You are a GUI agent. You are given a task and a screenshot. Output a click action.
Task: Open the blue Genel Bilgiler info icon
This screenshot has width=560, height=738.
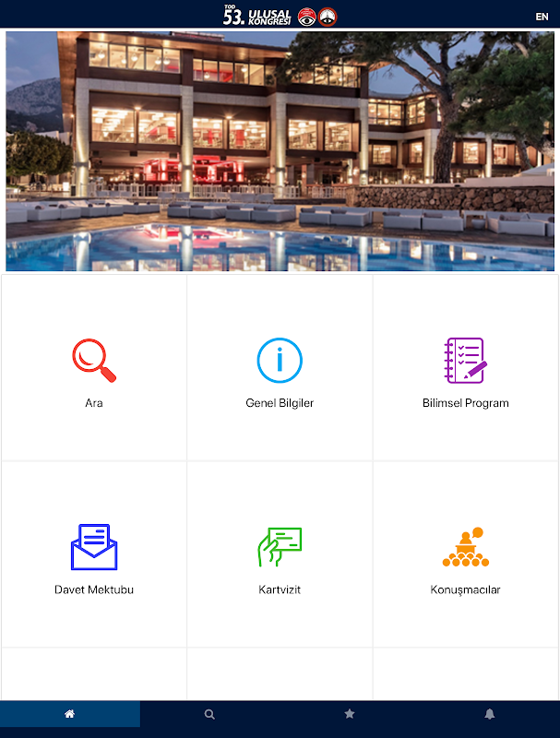(x=280, y=361)
